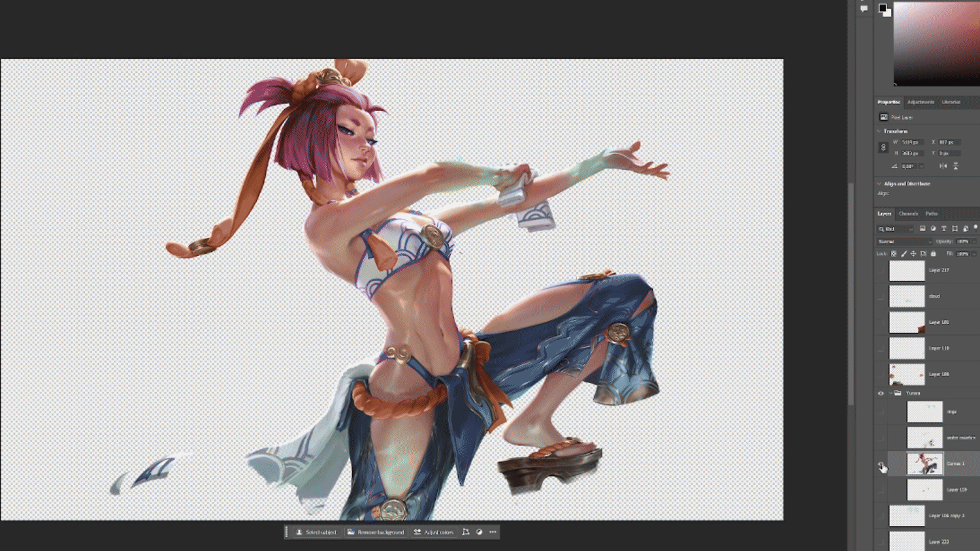Collapse the Transform section
Image resolution: width=980 pixels, height=551 pixels.
tap(879, 131)
